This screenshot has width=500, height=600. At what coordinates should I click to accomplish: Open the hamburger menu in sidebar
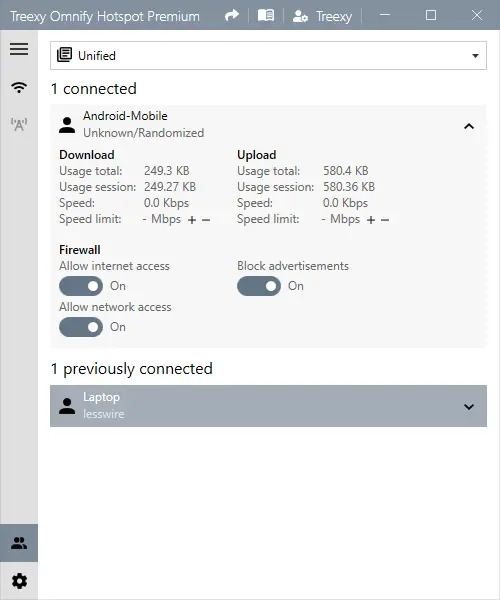pos(19,49)
